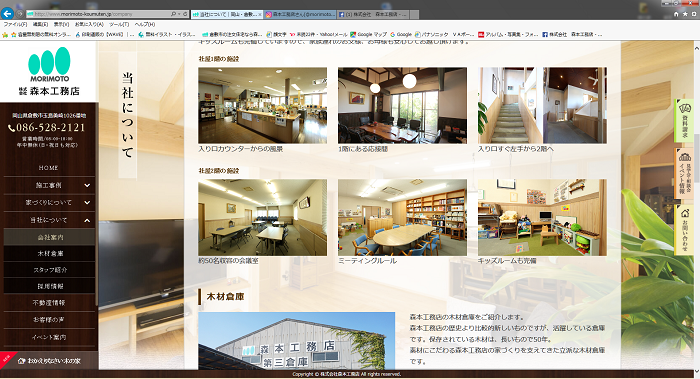Open the favorites star icon
Screen dimensions: 700x379
pyautogui.click(x=685, y=14)
